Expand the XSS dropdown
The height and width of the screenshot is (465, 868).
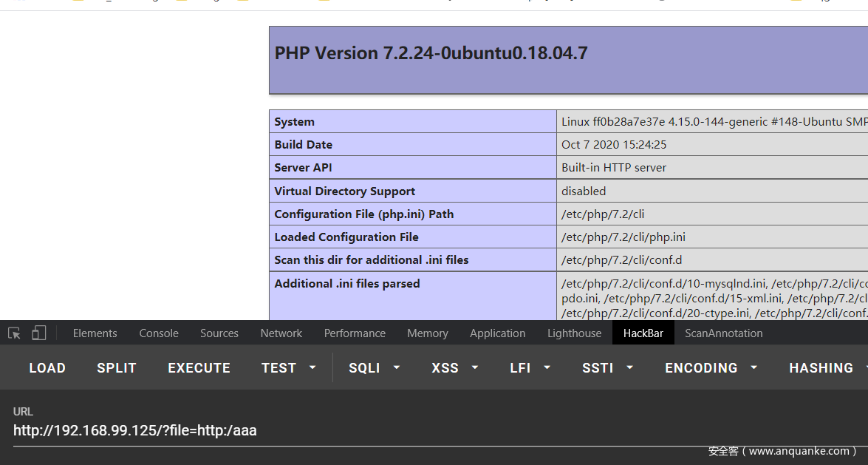[455, 368]
